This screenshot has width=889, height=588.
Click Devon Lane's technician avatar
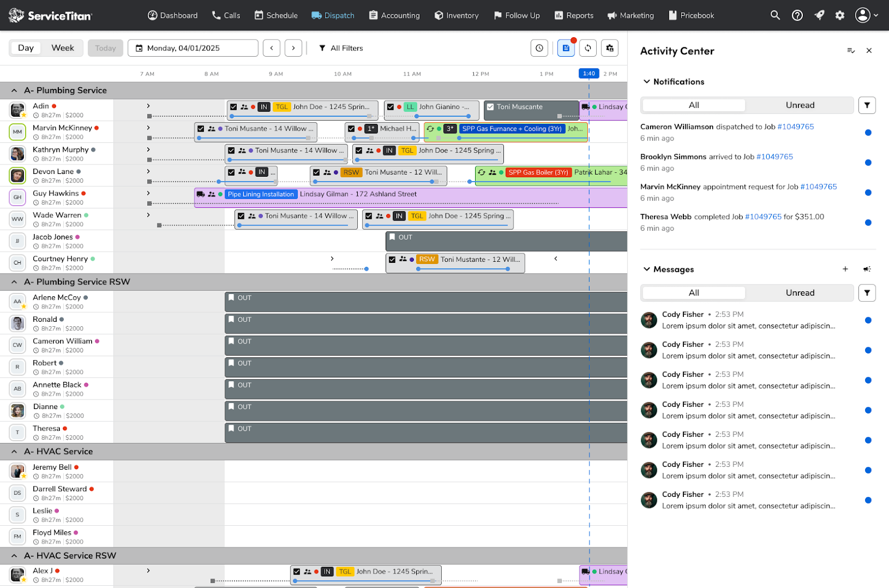tap(18, 176)
